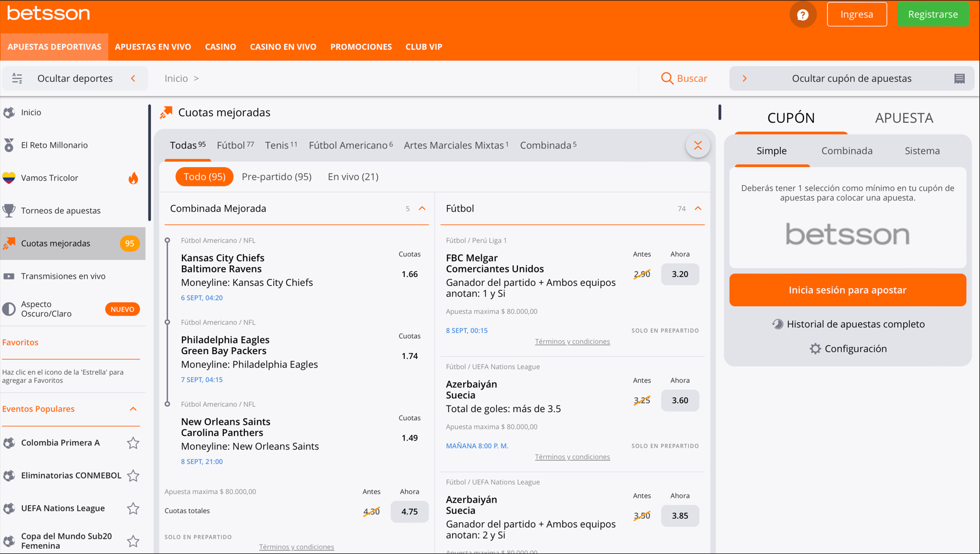This screenshot has height=554, width=980.
Task: Click the Vamos Tricolor heart flag icon
Action: [9, 178]
